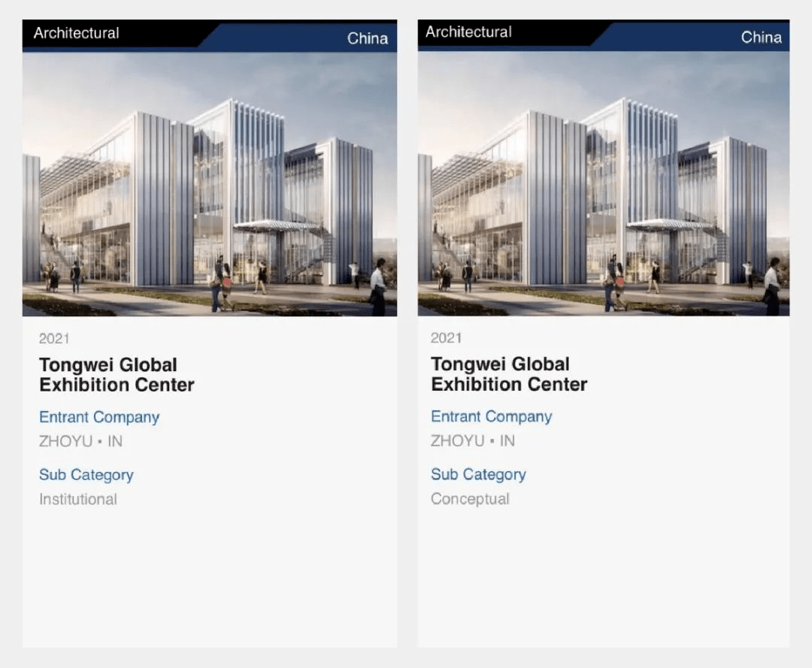Image resolution: width=812 pixels, height=668 pixels.
Task: Click the empty area below the Conceptual text
Action: [x=603, y=579]
